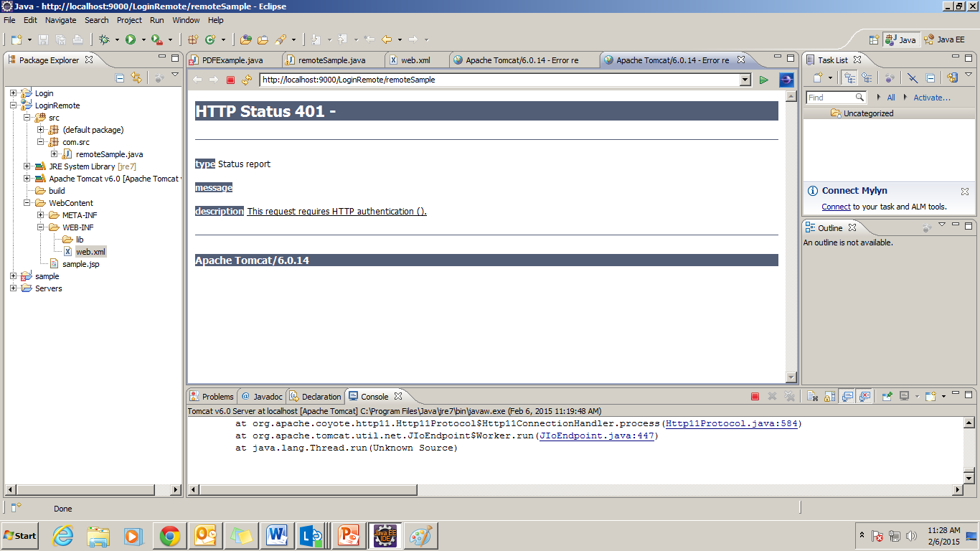The width and height of the screenshot is (980, 551).
Task: Click the New Task icon in Task List
Action: (817, 77)
